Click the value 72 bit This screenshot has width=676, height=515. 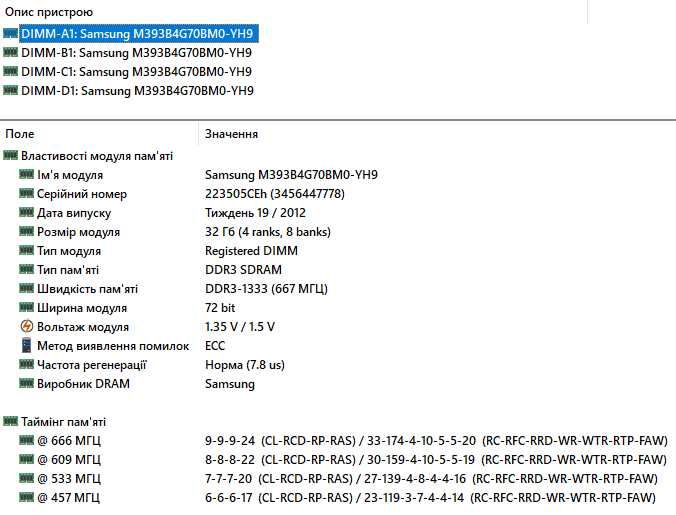tap(220, 308)
